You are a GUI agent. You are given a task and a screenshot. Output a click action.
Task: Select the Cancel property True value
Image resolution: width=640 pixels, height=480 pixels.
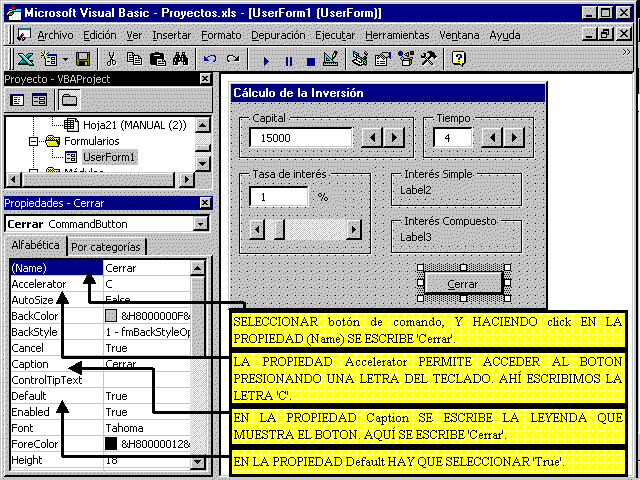[147, 348]
